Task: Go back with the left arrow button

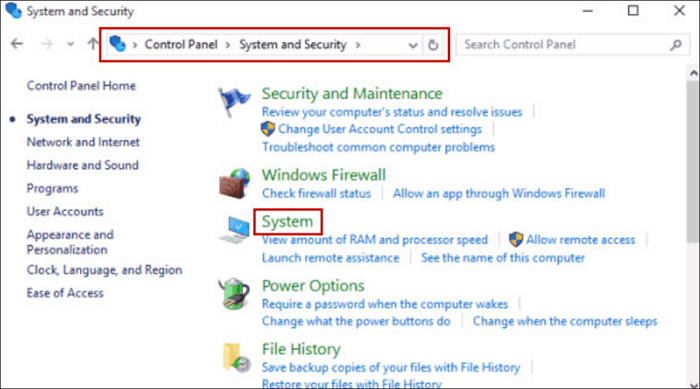Action: tap(17, 44)
